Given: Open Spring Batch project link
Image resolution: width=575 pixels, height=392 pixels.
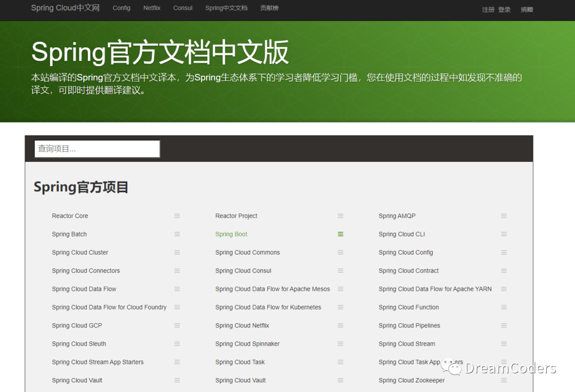Looking at the screenshot, I should click(69, 234).
